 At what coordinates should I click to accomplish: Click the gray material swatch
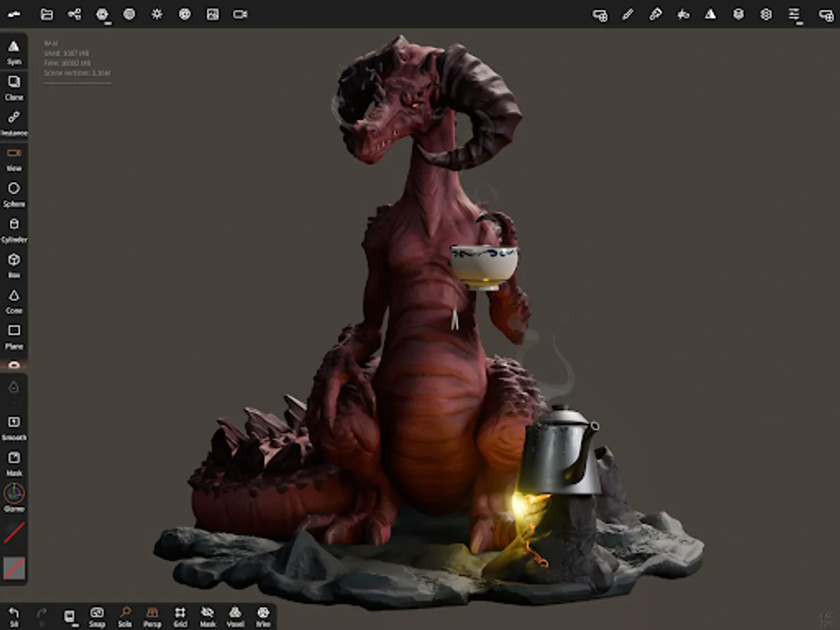[14, 568]
